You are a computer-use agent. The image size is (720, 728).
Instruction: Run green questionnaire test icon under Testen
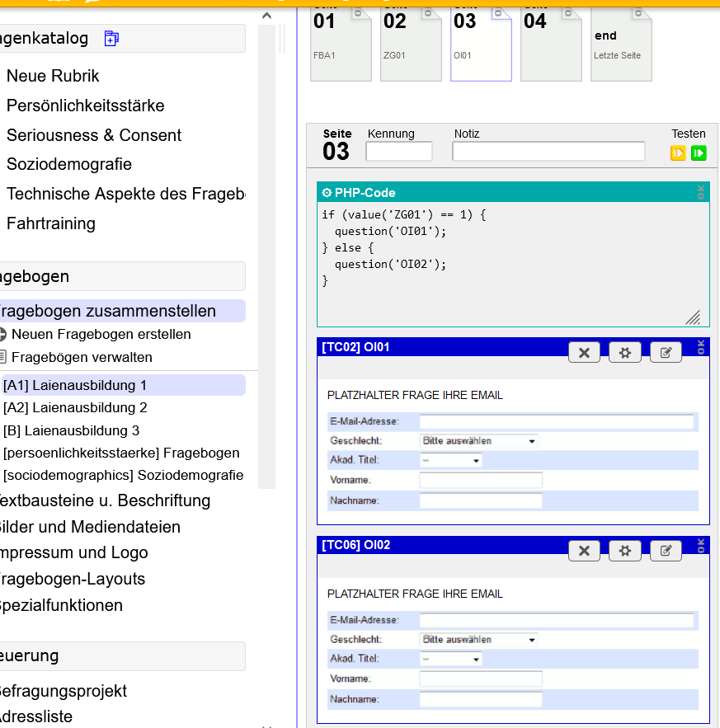(699, 153)
